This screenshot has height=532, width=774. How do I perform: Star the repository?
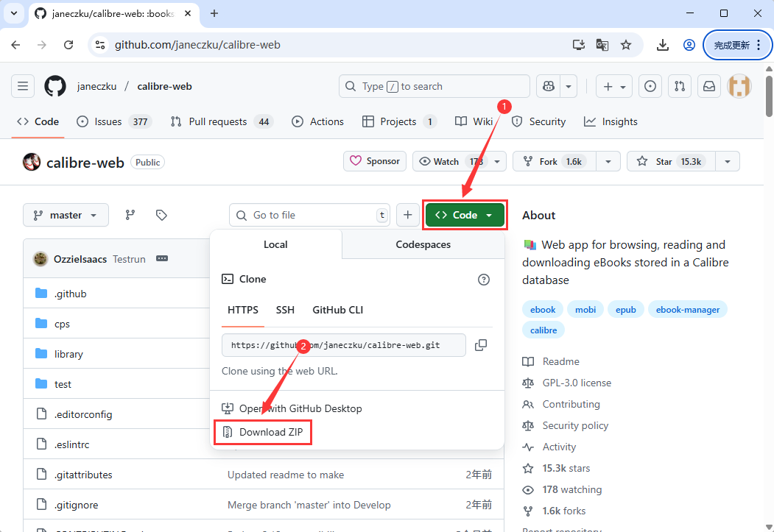[x=671, y=161]
